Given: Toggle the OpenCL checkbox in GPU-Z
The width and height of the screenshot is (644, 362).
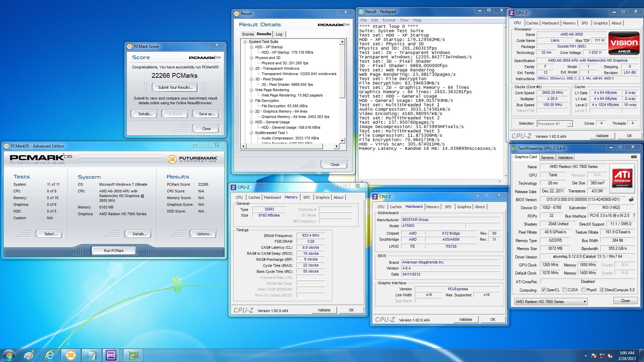Looking at the screenshot, I should point(543,290).
